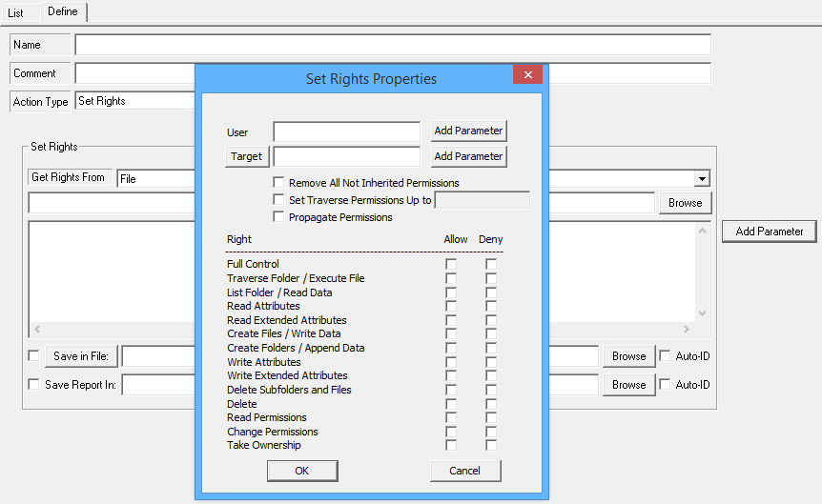Add Parameter next to the User field
822x504 pixels.
click(468, 131)
